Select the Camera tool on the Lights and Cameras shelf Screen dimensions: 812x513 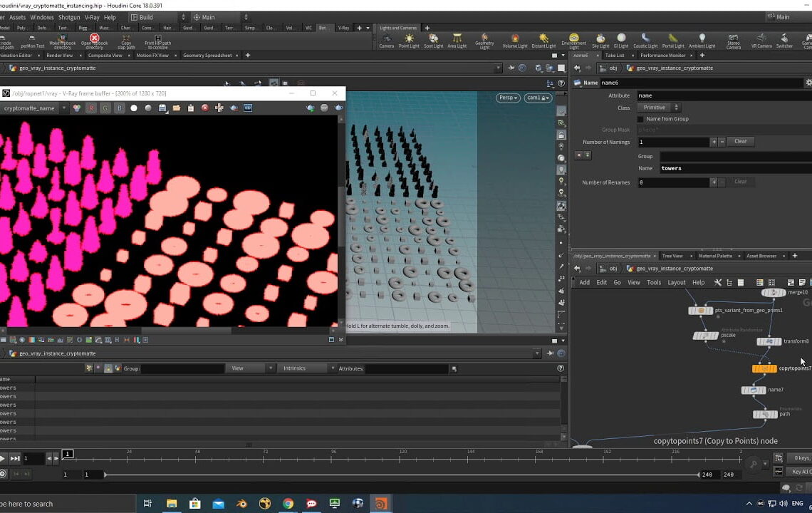coord(387,38)
